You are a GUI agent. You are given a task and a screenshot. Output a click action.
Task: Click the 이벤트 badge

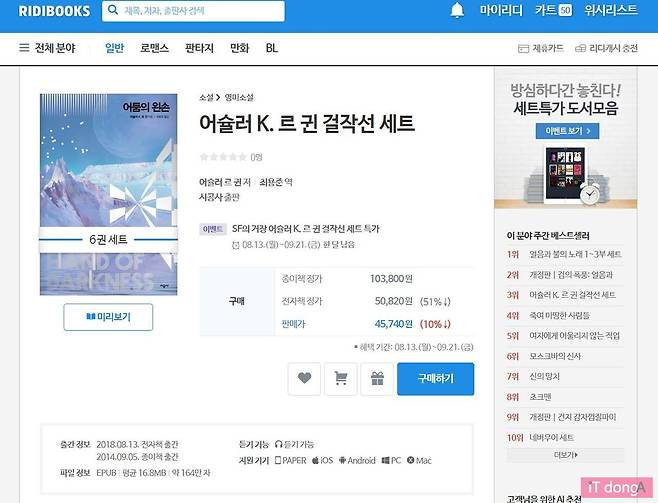tap(212, 229)
